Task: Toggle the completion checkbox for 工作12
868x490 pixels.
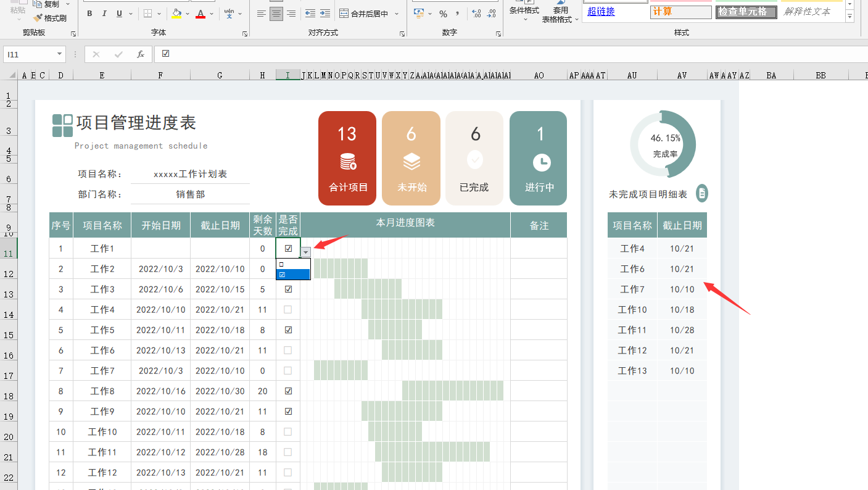Action: (x=288, y=473)
